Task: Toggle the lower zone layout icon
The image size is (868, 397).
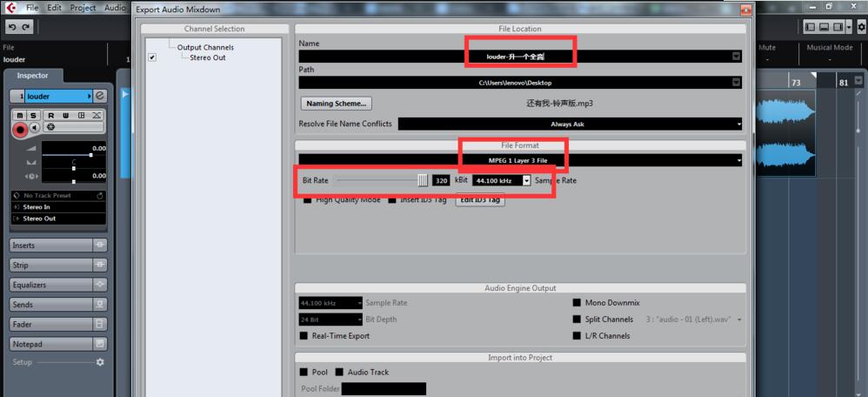Action: pos(824,27)
